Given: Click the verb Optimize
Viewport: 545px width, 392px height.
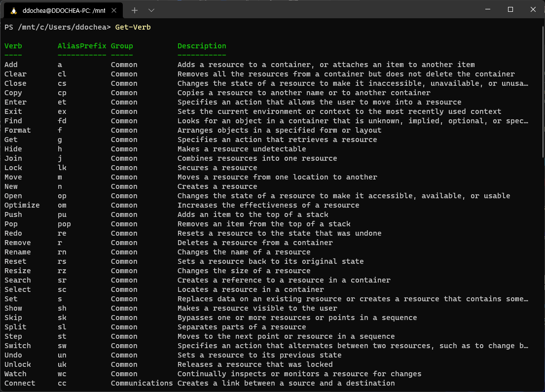Looking at the screenshot, I should pos(22,206).
